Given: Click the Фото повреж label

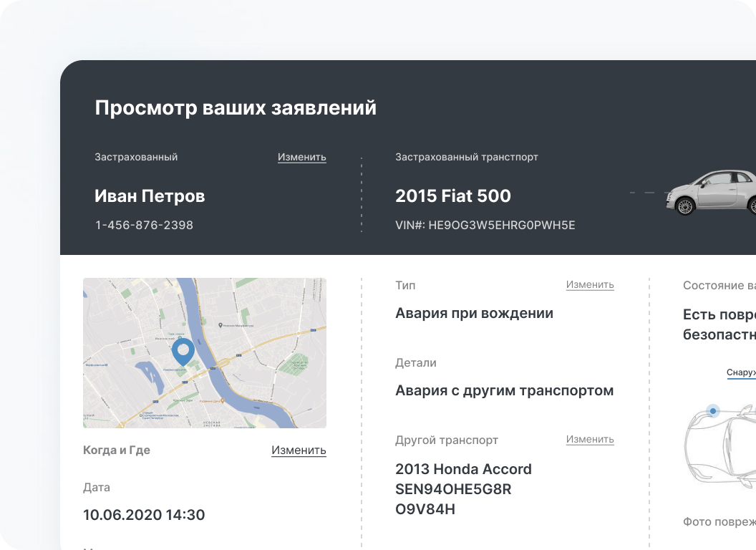Looking at the screenshot, I should [719, 521].
